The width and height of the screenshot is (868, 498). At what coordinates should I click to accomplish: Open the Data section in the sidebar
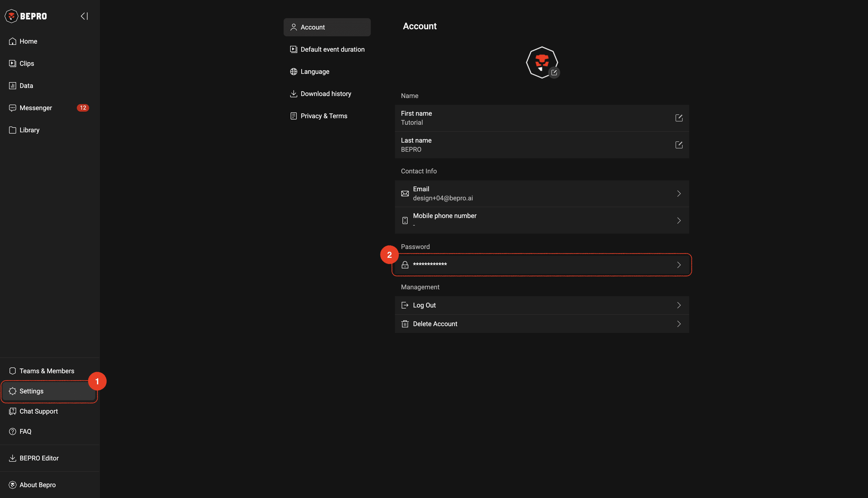26,85
